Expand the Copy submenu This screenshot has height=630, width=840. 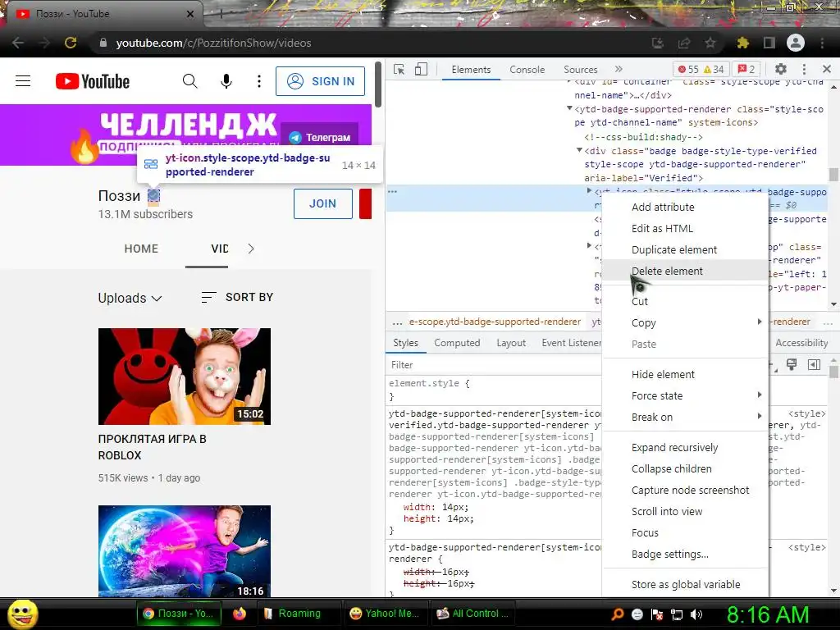(x=685, y=323)
